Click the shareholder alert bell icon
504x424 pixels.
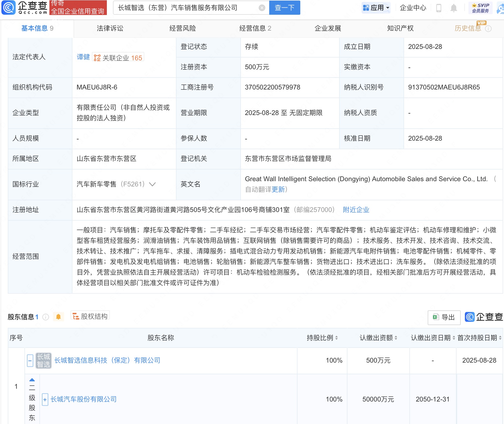(x=58, y=317)
